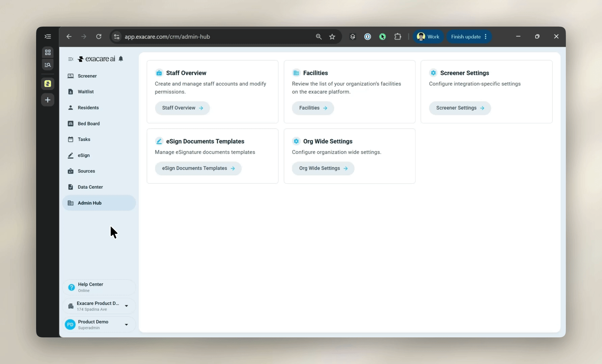
Task: Add a new tab with plus icon
Action: click(x=48, y=100)
